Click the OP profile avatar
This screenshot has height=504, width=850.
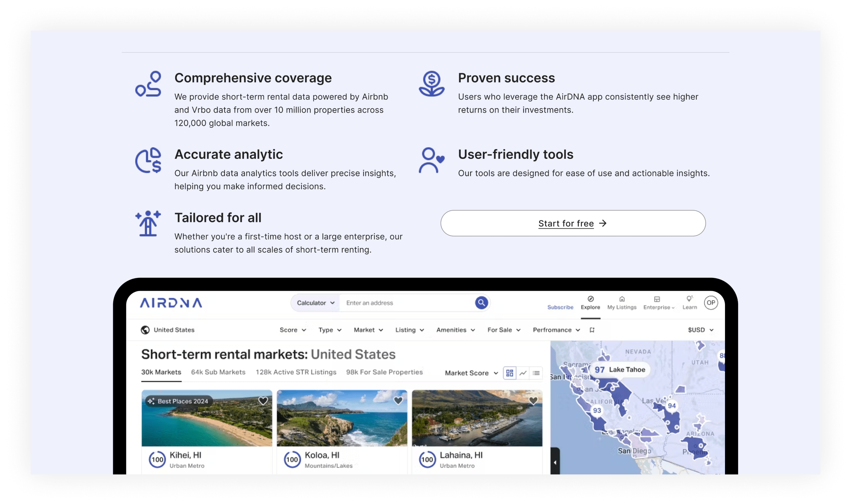711,303
